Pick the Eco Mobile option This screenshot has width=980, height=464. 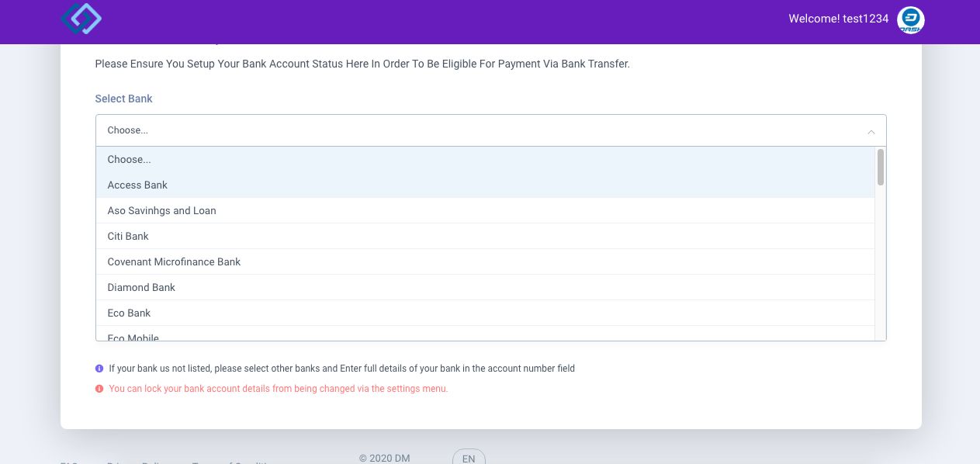(x=133, y=337)
